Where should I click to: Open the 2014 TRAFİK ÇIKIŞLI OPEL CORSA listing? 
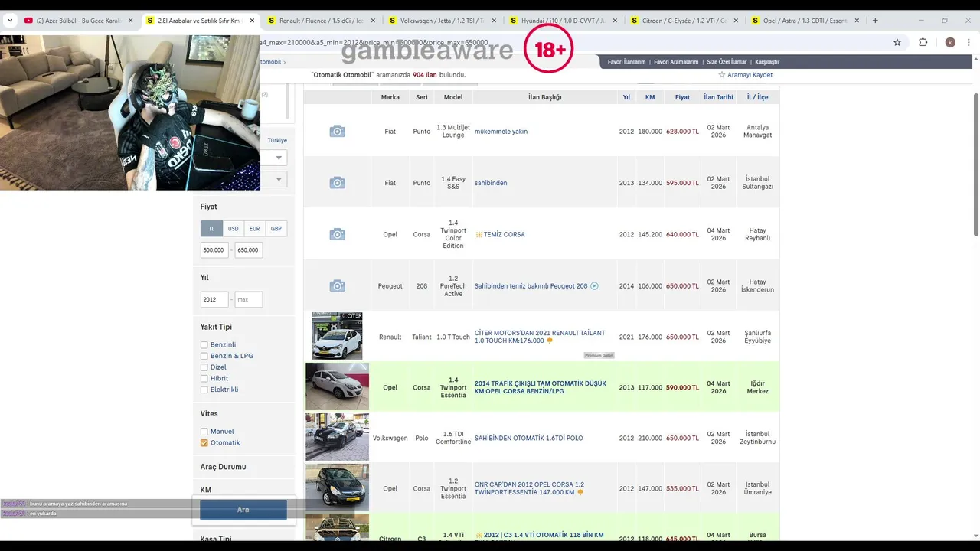[541, 387]
